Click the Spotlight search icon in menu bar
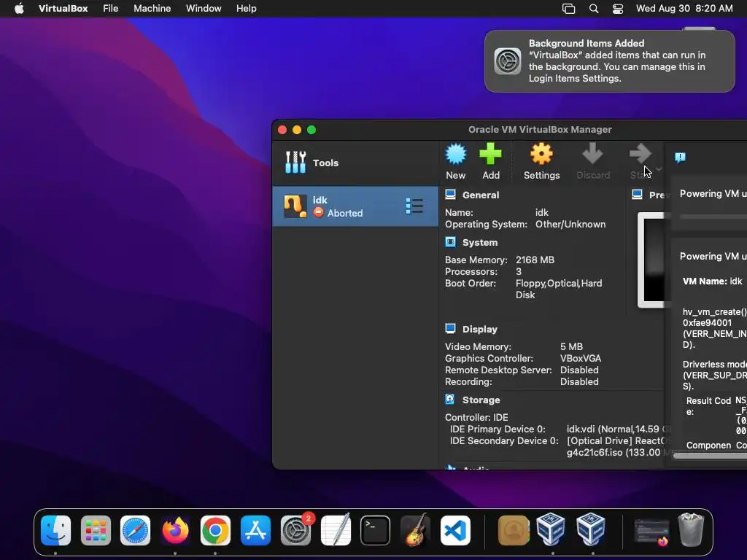 (594, 9)
